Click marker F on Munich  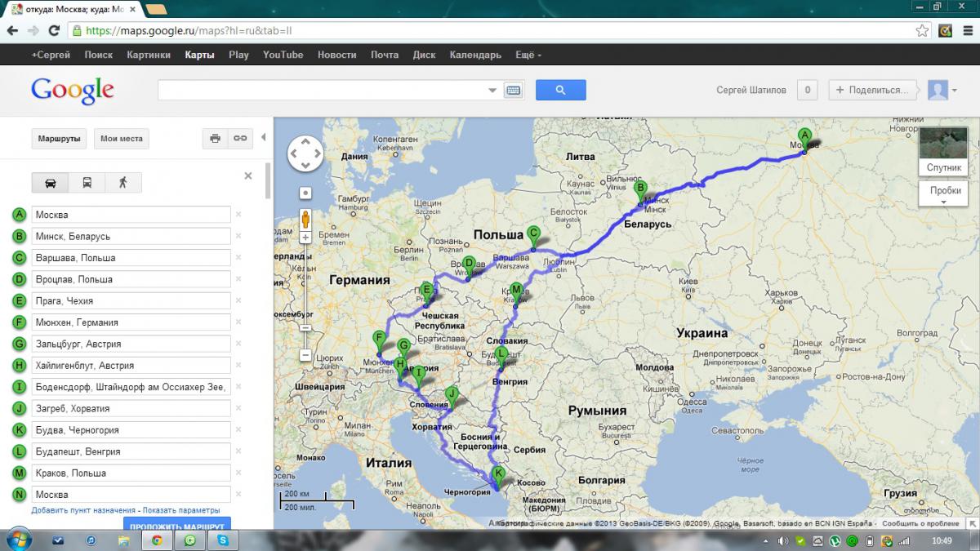[379, 342]
